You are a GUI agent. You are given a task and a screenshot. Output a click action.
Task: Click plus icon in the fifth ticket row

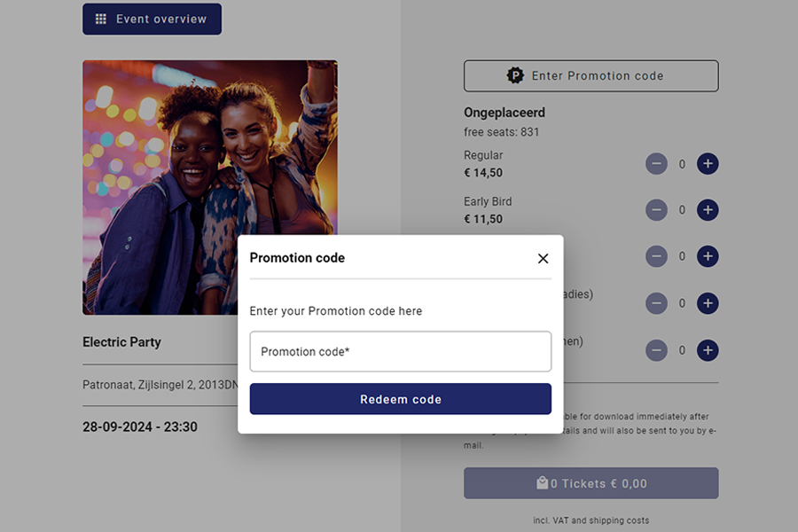coord(707,350)
